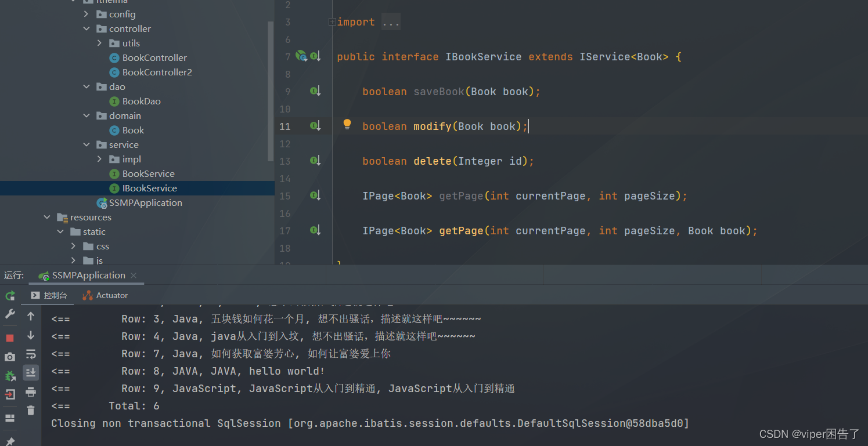Click the implemented gutter icon beside saveBook
868x446 pixels.
(x=315, y=91)
